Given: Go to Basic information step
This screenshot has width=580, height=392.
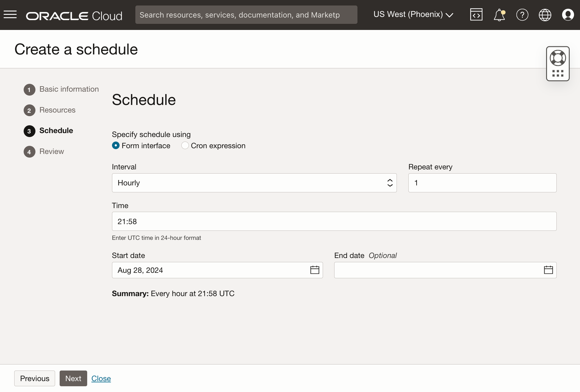Looking at the screenshot, I should [69, 89].
